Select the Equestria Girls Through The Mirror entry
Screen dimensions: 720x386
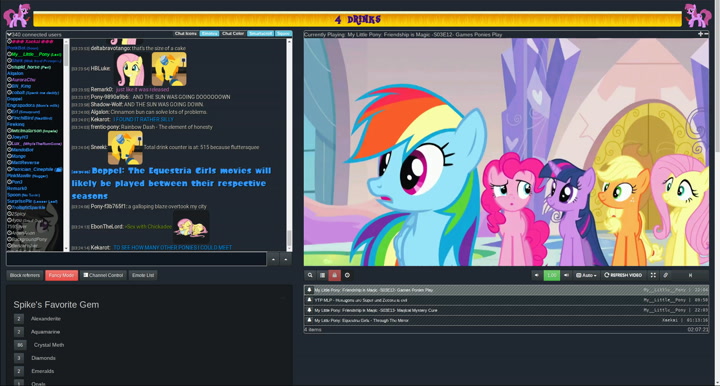point(506,320)
